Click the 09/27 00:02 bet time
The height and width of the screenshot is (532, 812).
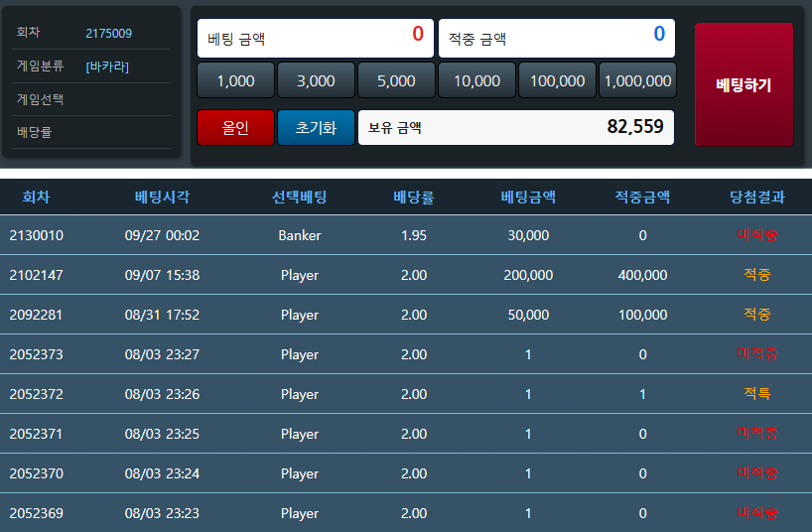point(162,235)
